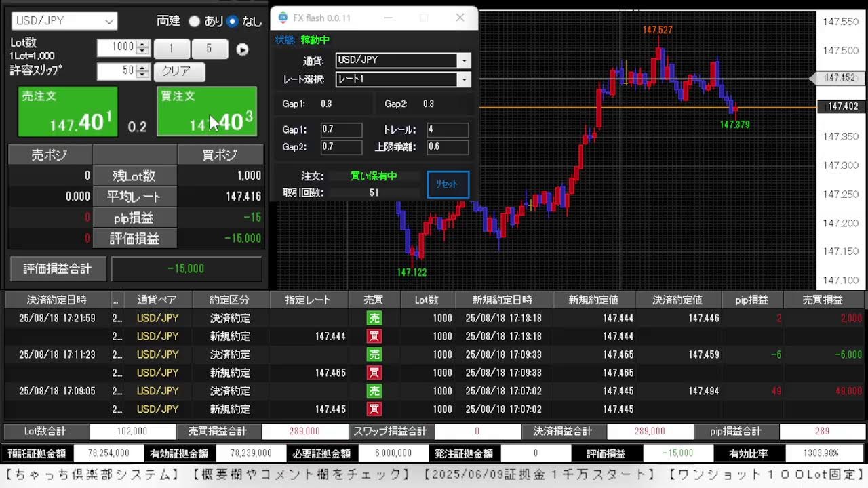Click the average rate value 147.416
Image resolution: width=868 pixels, height=488 pixels.
(243, 197)
